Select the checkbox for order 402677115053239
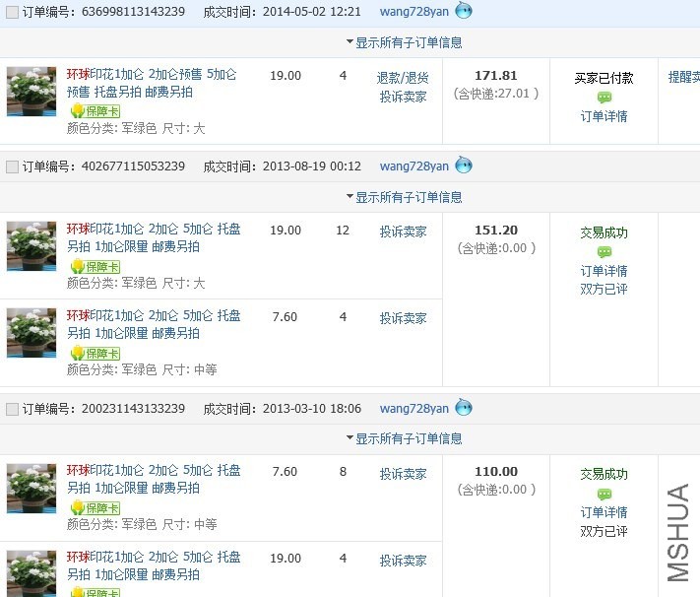This screenshot has height=597, width=700. (12, 166)
